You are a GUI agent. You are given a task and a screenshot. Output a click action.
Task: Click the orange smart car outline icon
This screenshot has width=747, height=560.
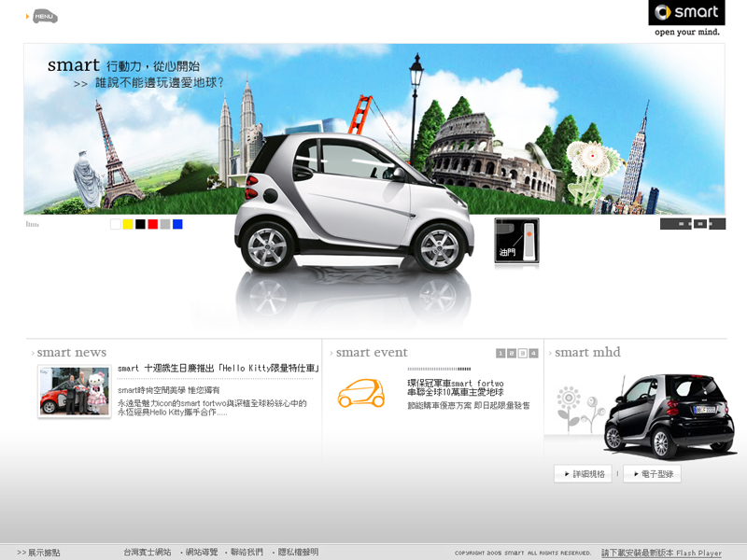point(361,393)
